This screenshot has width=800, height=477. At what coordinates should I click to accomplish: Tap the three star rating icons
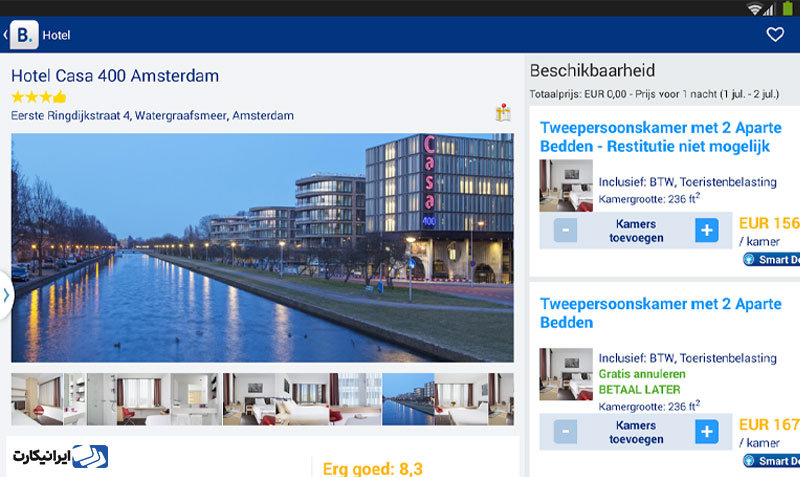32,96
